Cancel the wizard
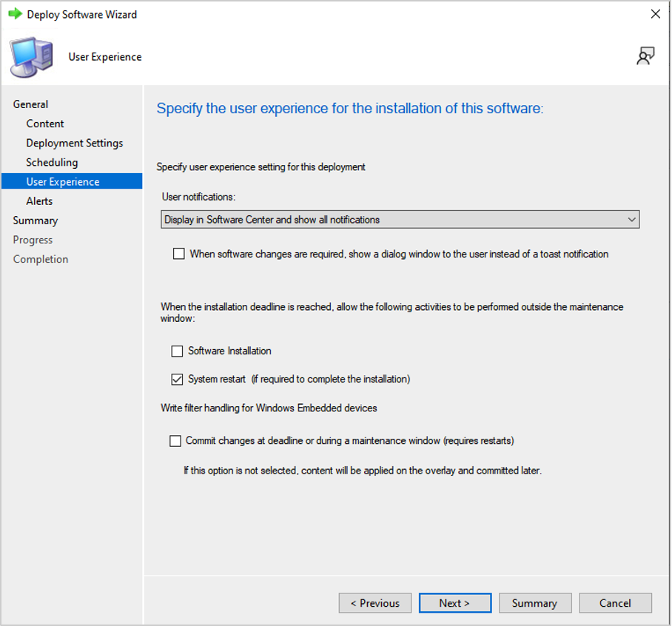Viewport: 672px width, 626px height. point(615,603)
